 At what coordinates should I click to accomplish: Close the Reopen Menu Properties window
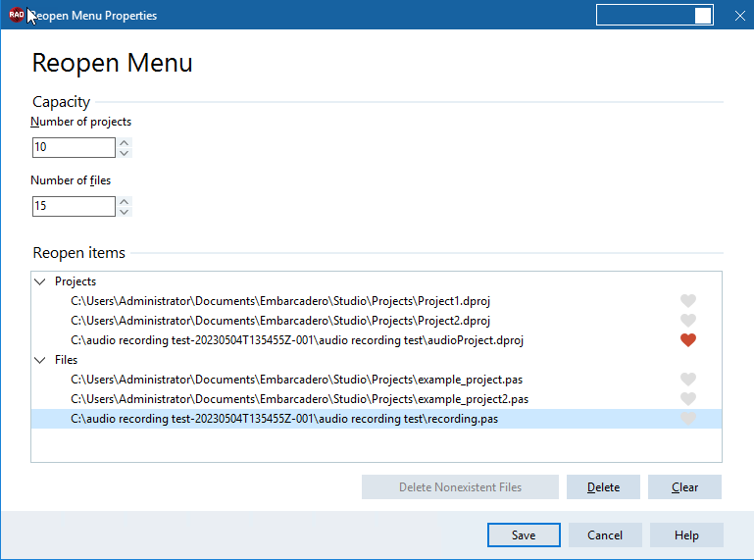tap(740, 16)
